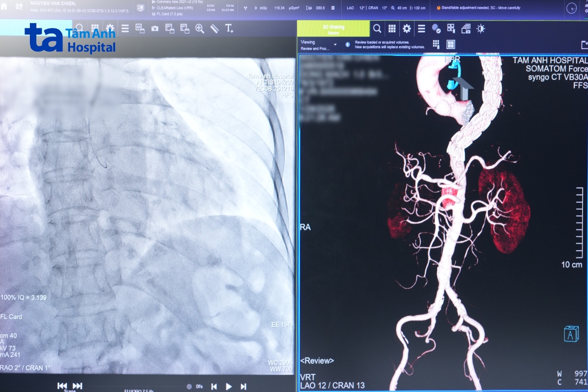Click the grid bookmark icon in the CT top toolbar
This screenshot has width=588, height=392.
(x=451, y=28)
